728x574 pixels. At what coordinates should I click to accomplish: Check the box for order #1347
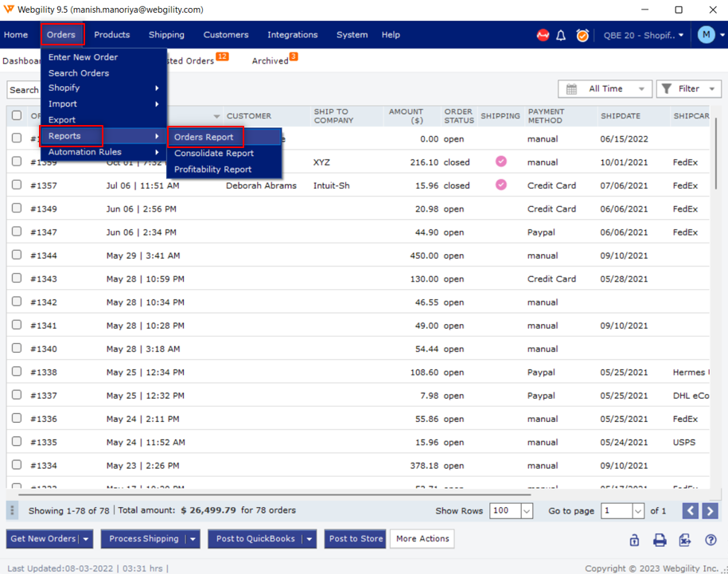pyautogui.click(x=17, y=231)
